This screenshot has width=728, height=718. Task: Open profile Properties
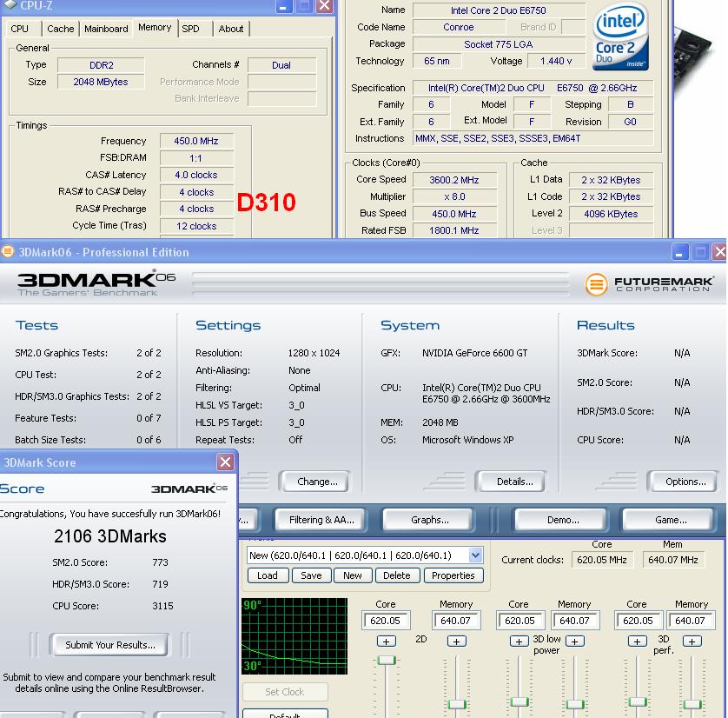(453, 575)
